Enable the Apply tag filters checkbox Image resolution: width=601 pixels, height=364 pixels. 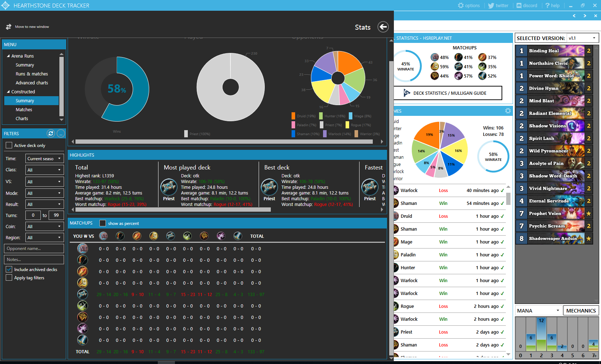tap(9, 277)
